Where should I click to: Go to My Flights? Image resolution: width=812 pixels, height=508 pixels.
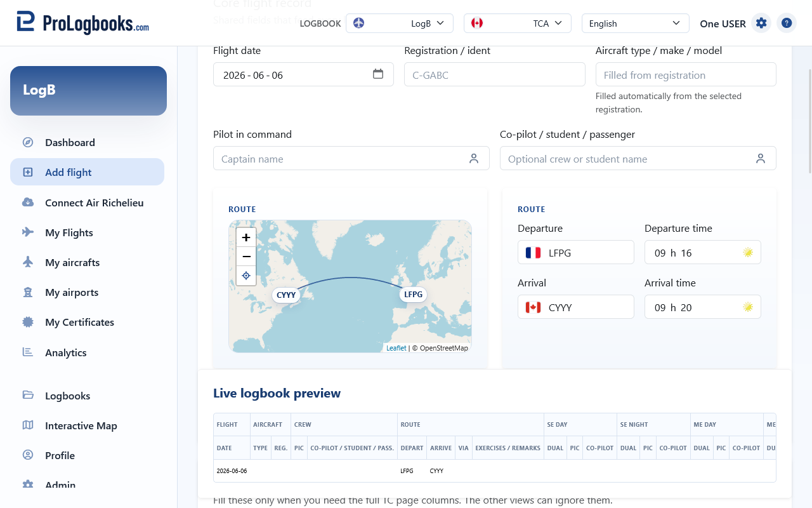[x=87, y=232]
